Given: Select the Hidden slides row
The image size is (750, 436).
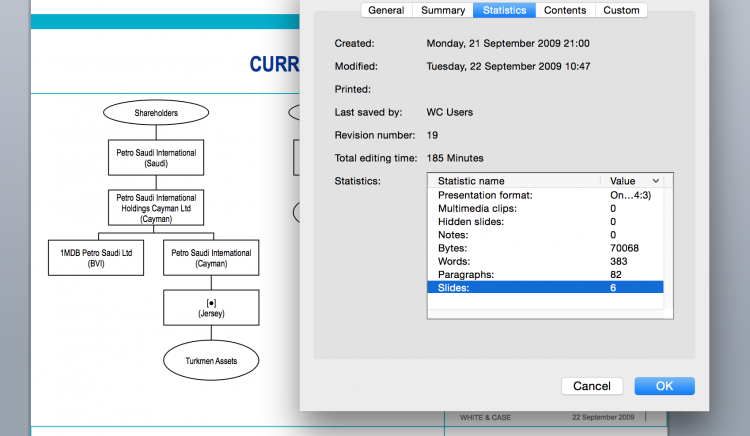Looking at the screenshot, I should (545, 222).
